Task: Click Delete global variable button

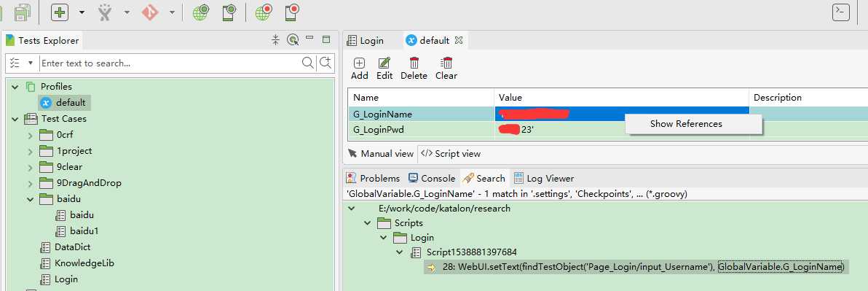Action: coord(414,69)
